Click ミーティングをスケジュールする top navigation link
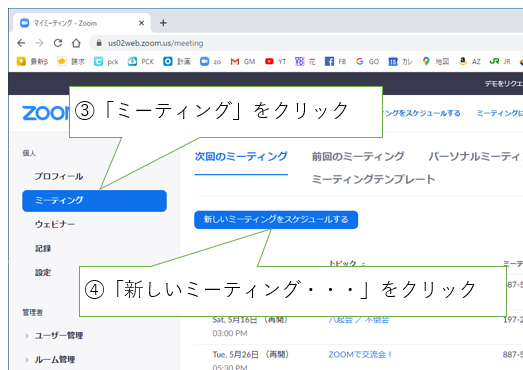The height and width of the screenshot is (370, 523). click(422, 113)
